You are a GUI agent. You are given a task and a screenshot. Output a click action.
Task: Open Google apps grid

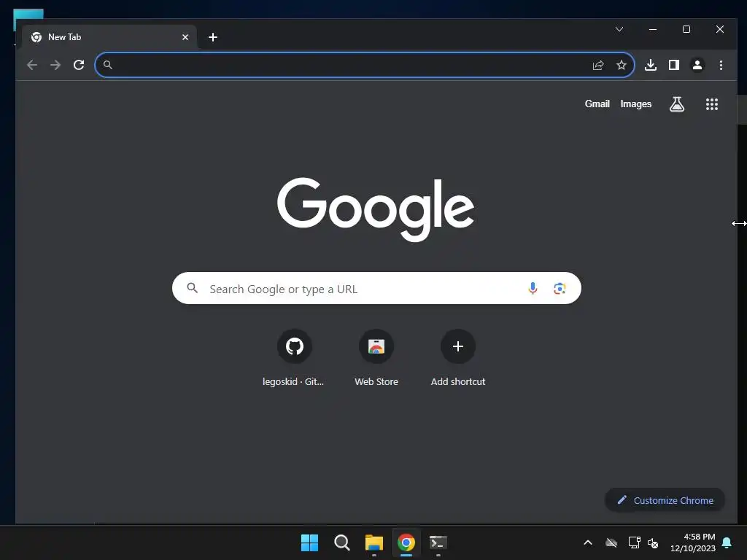(x=712, y=104)
